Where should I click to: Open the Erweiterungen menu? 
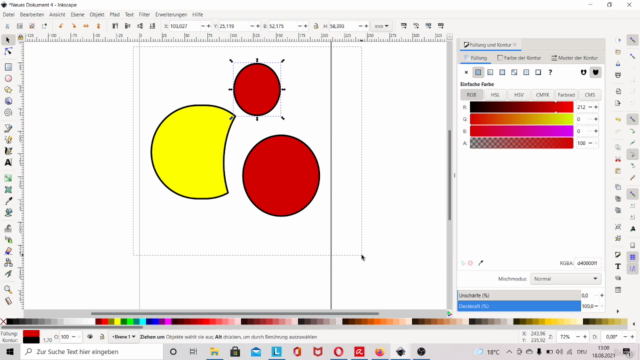[171, 15]
